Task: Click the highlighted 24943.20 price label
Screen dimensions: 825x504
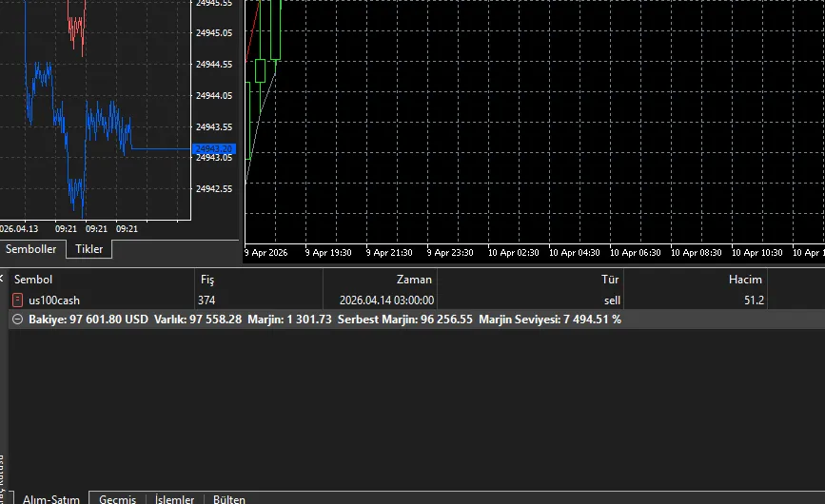Action: pos(213,148)
